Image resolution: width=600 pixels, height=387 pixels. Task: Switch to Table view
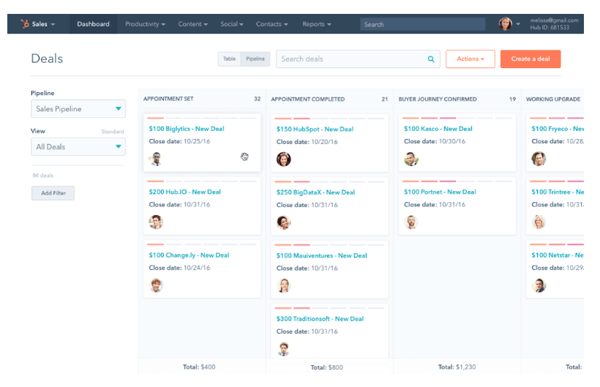[230, 59]
